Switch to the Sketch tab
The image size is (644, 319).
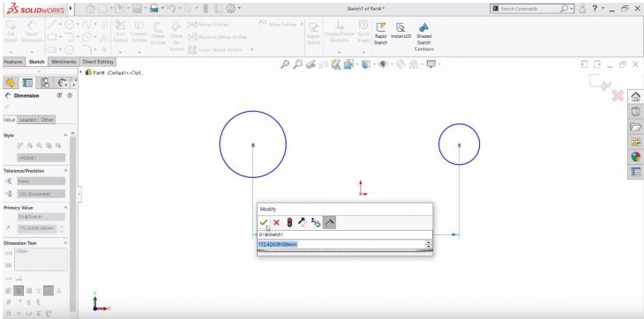36,62
